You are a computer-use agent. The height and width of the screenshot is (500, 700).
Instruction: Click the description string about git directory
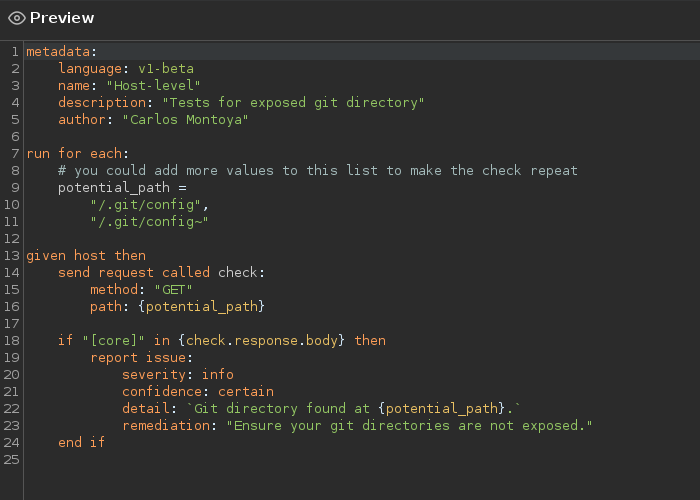(x=293, y=103)
